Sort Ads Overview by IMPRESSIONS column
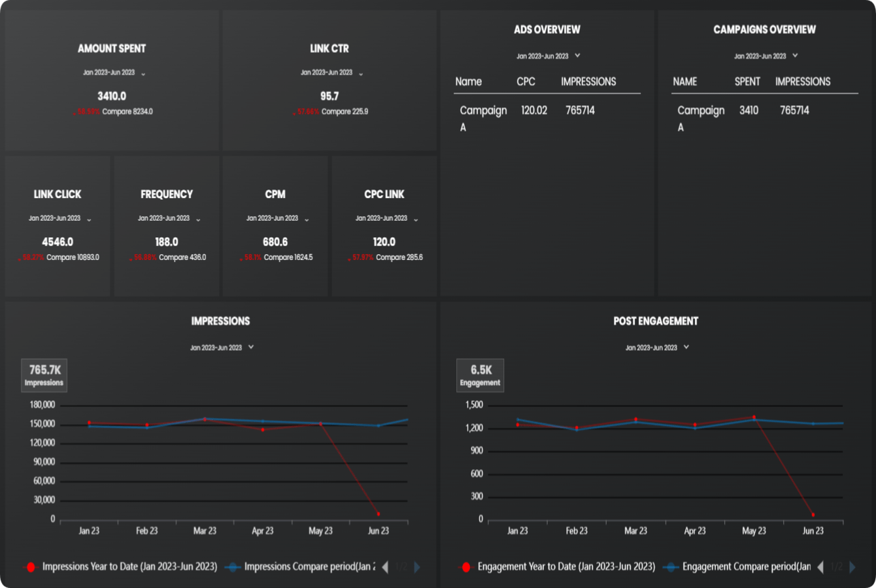876x588 pixels. [x=588, y=82]
